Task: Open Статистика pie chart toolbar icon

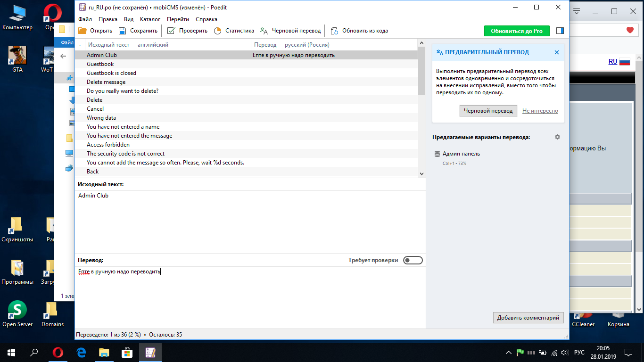Action: click(217, 31)
